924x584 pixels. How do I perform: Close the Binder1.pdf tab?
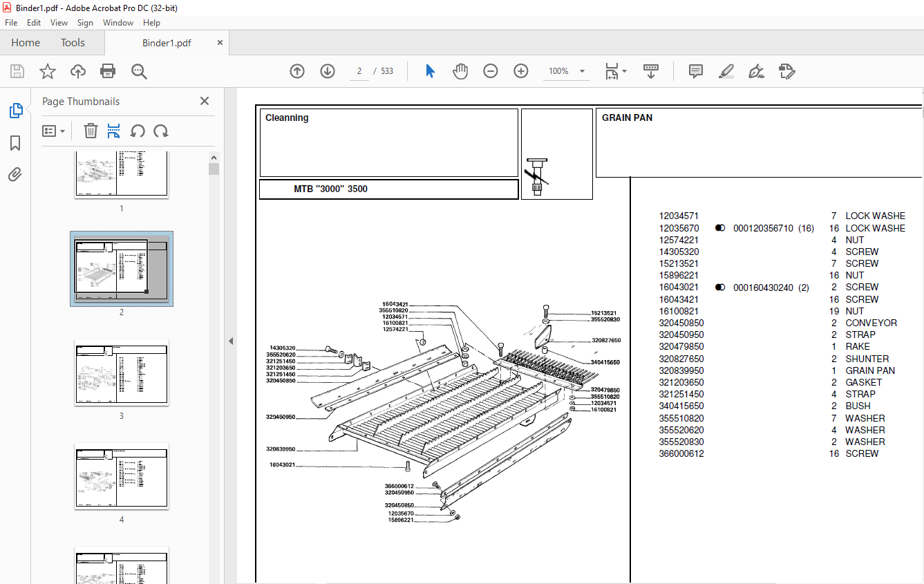[x=220, y=42]
